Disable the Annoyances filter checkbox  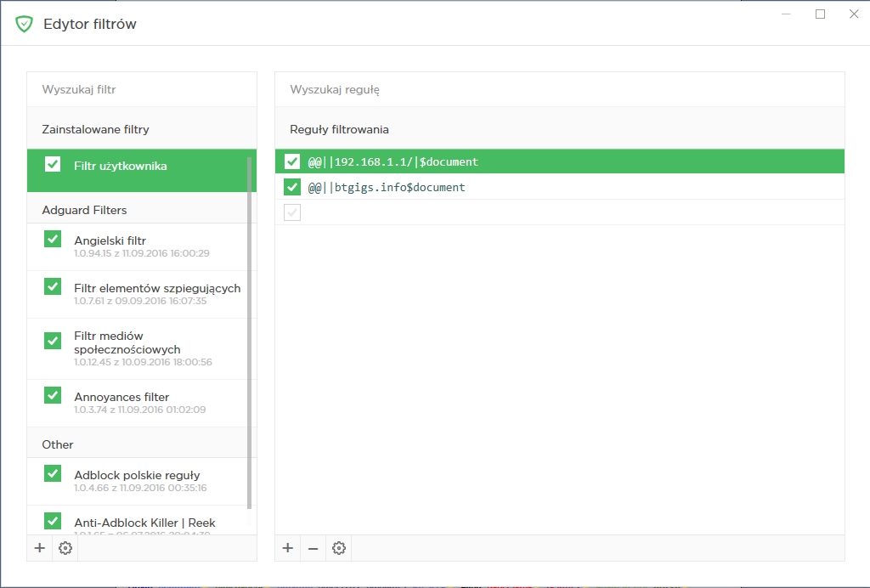[x=53, y=395]
